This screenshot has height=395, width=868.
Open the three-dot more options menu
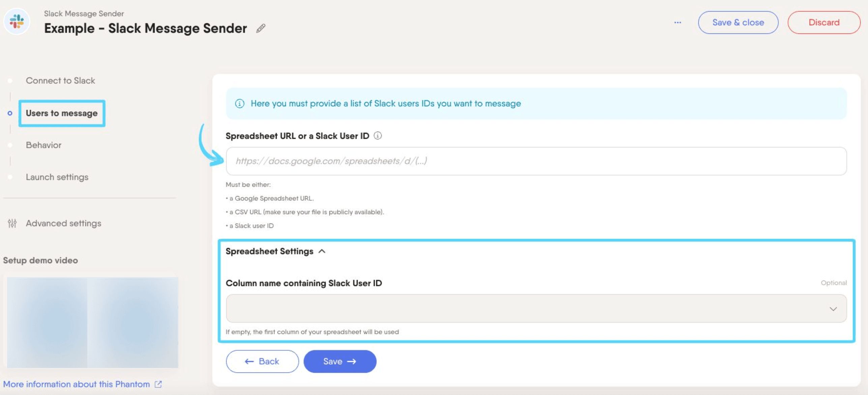[x=677, y=23]
